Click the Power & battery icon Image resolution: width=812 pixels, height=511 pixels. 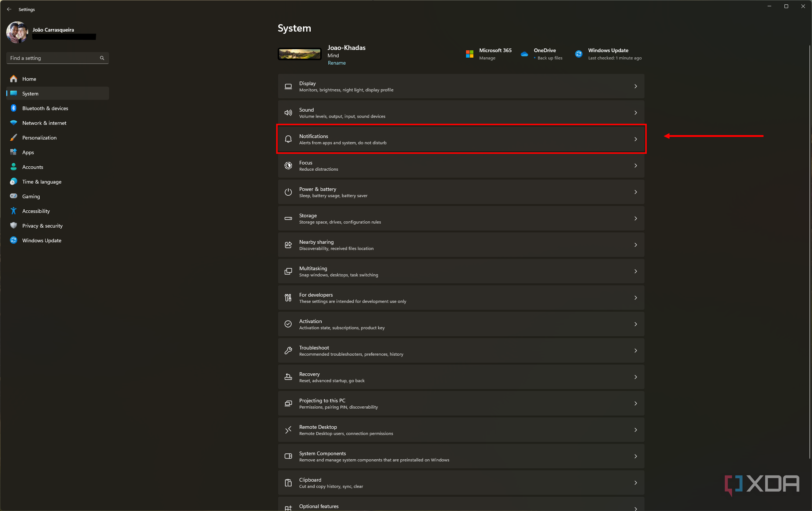(288, 192)
